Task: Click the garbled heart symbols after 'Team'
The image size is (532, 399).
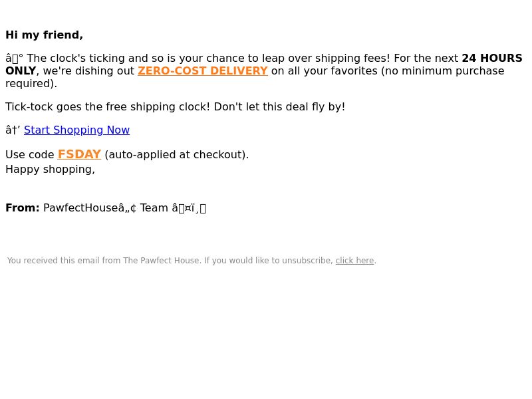Action: point(189,208)
